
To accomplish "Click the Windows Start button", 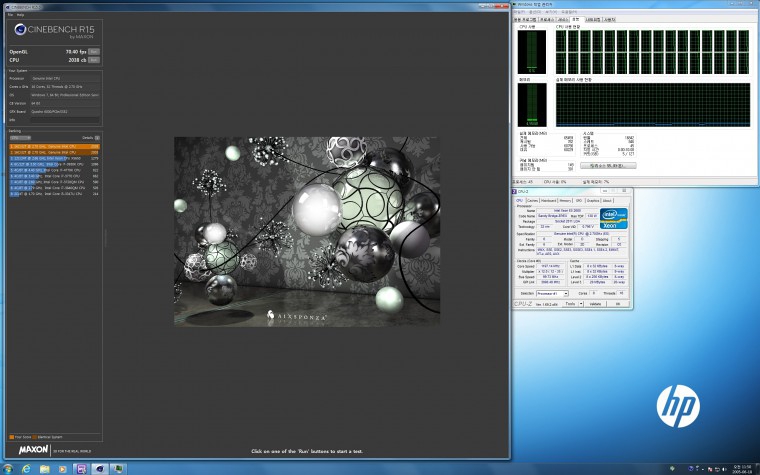I will (7, 469).
